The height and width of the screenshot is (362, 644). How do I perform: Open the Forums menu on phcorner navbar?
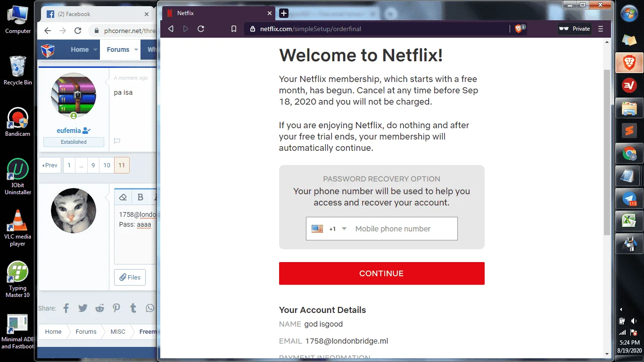coord(118,49)
